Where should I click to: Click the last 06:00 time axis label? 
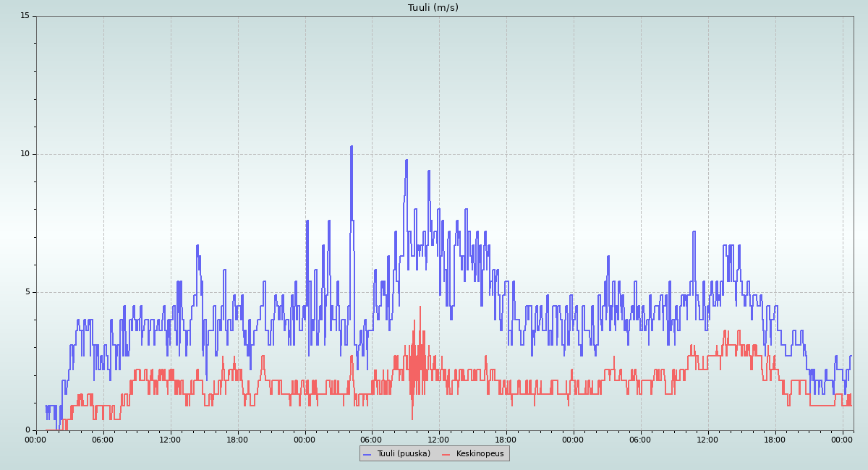640,440
